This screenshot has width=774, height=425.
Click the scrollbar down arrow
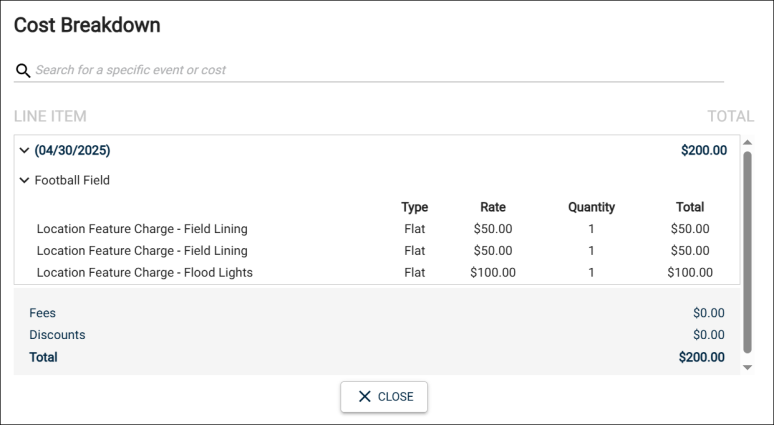click(x=747, y=368)
